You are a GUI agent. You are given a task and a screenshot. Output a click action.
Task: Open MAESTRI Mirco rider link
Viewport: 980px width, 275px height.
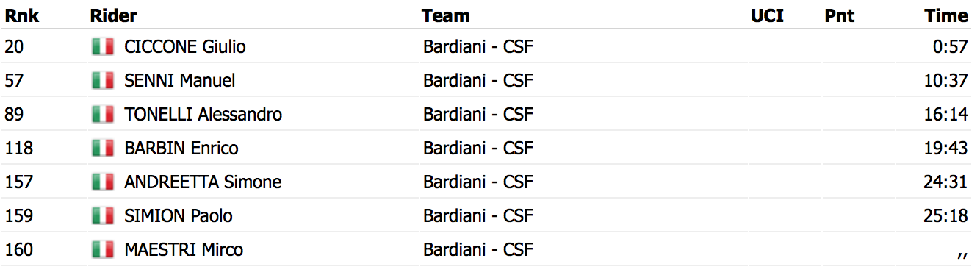click(184, 250)
